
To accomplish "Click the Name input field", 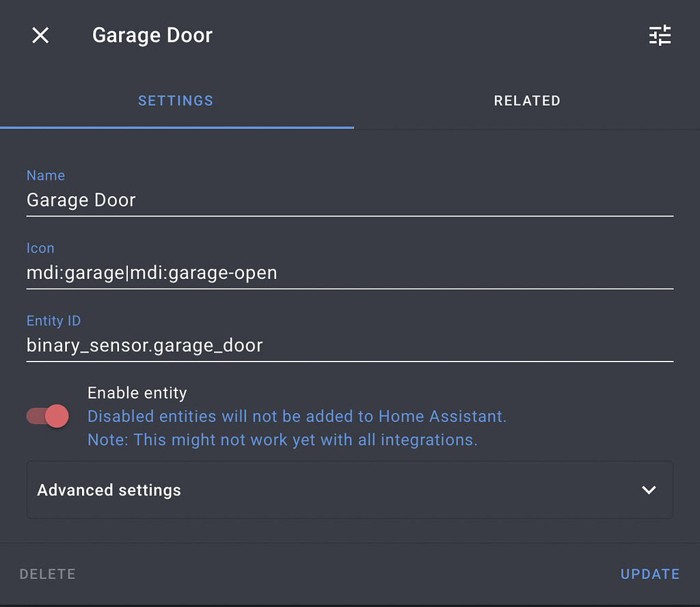I will coord(273,200).
